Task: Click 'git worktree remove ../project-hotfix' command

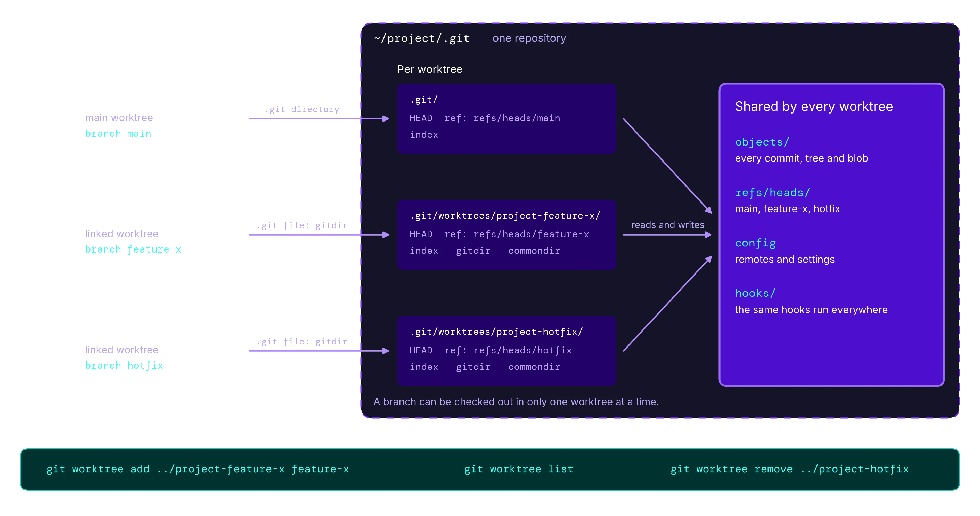Action: coord(789,469)
